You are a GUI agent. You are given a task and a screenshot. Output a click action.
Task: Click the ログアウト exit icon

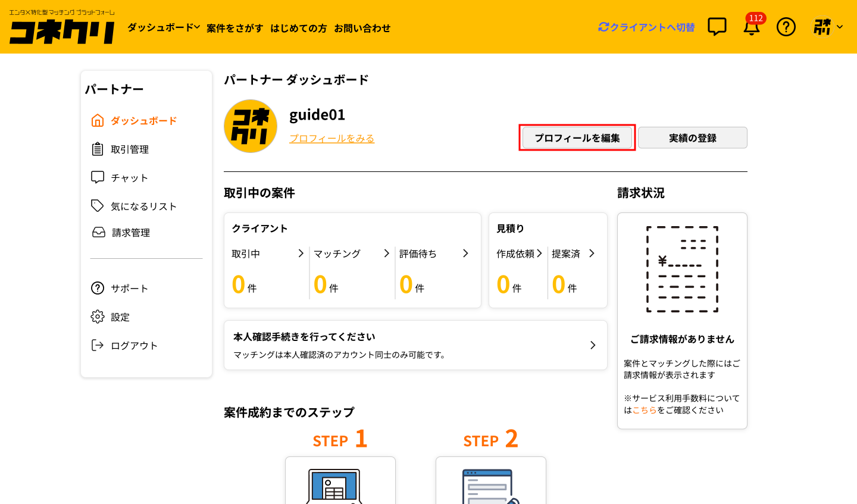click(x=98, y=345)
